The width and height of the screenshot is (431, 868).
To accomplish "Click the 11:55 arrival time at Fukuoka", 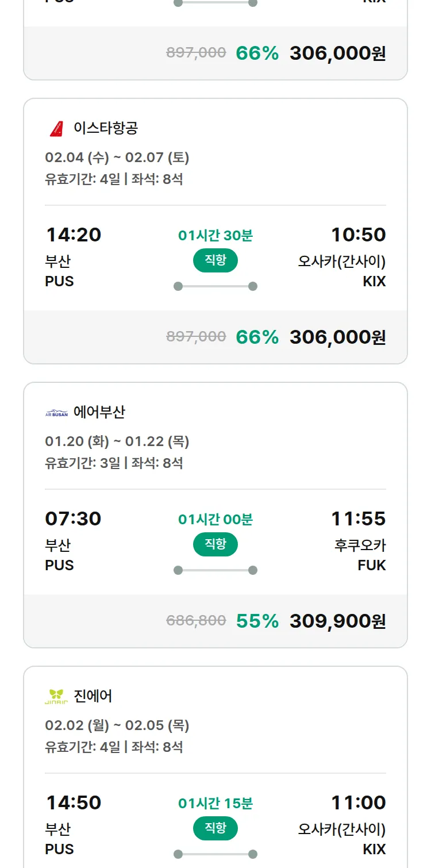I will tap(358, 519).
